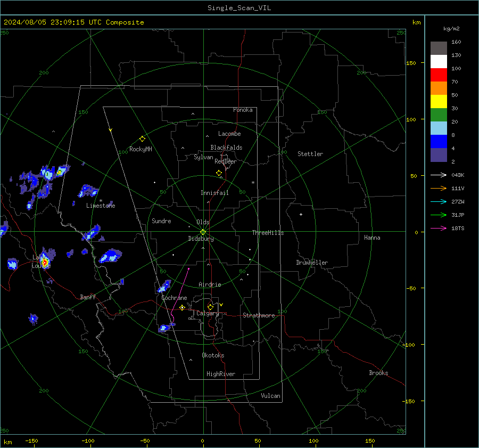Click the RockyMH label on map

click(x=141, y=149)
